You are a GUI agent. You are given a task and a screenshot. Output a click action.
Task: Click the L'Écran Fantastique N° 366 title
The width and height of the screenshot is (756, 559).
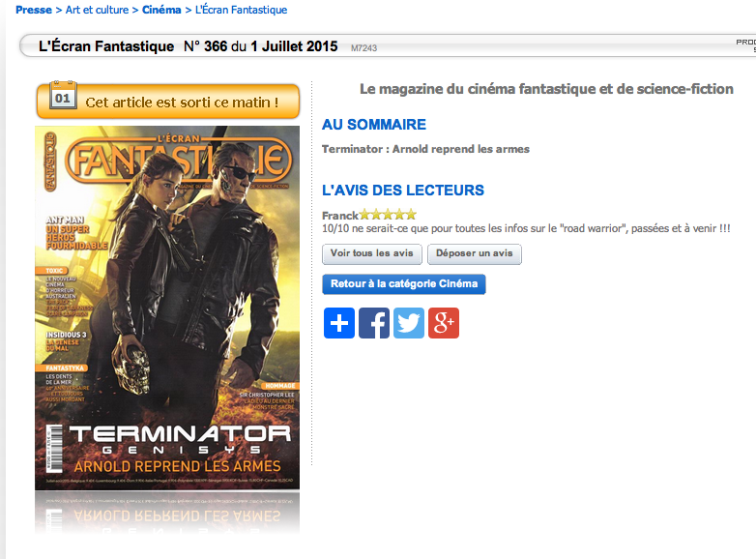point(189,46)
